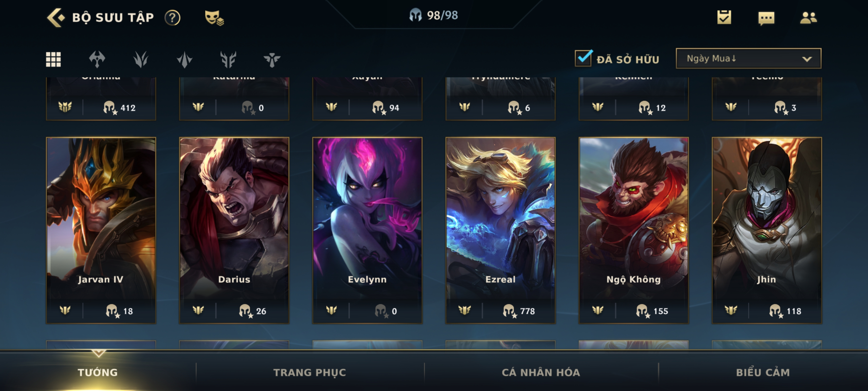Open the missions checklist icon

pos(724,17)
